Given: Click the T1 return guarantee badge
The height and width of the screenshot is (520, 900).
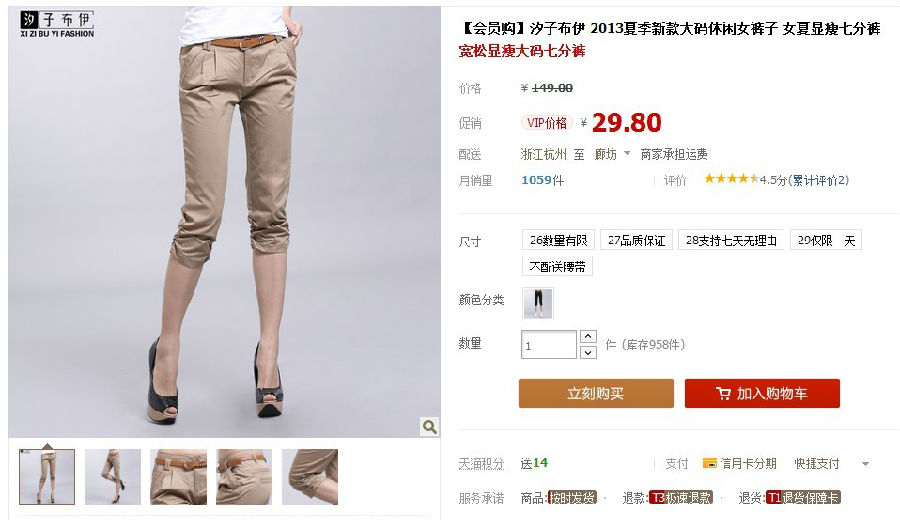Looking at the screenshot, I should [804, 498].
